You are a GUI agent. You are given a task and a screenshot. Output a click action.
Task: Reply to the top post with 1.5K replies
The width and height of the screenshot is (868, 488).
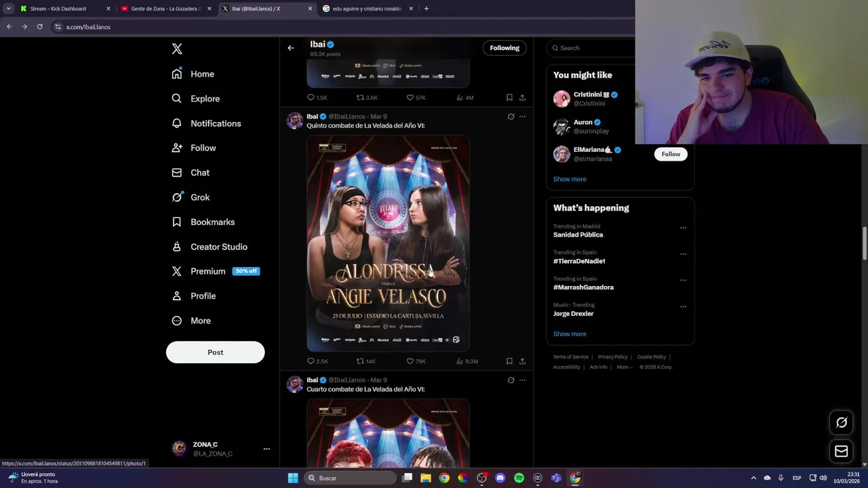point(317,98)
